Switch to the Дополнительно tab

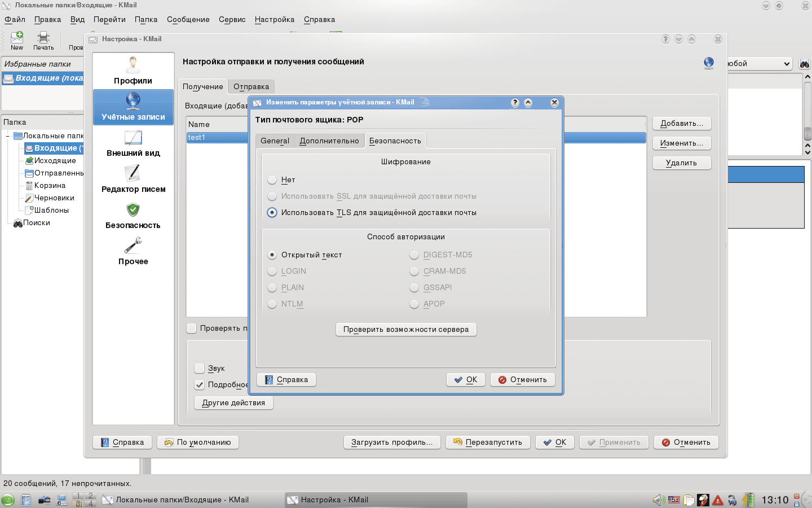pyautogui.click(x=329, y=141)
